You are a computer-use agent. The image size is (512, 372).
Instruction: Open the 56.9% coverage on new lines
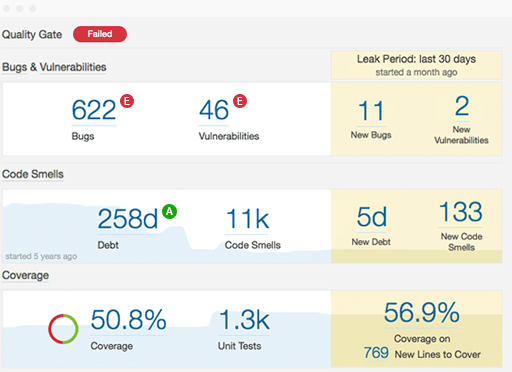click(422, 312)
